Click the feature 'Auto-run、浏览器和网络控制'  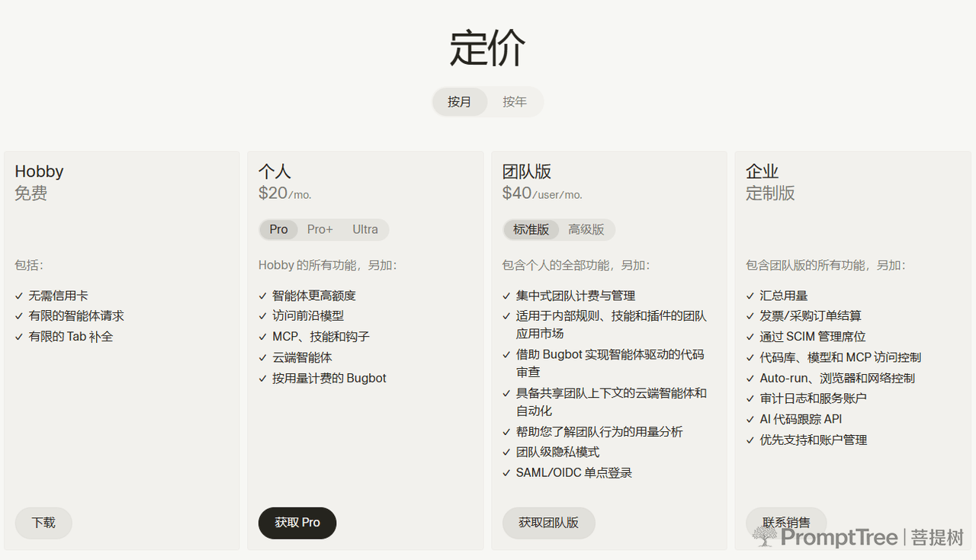coord(837,378)
